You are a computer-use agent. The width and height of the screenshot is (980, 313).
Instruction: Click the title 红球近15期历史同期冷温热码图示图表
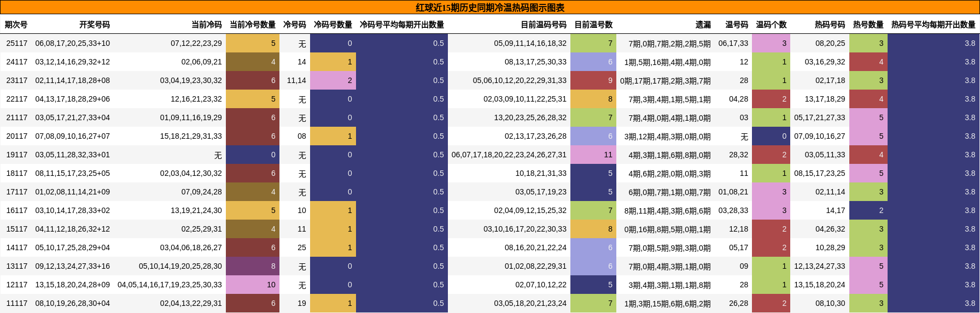point(490,8)
